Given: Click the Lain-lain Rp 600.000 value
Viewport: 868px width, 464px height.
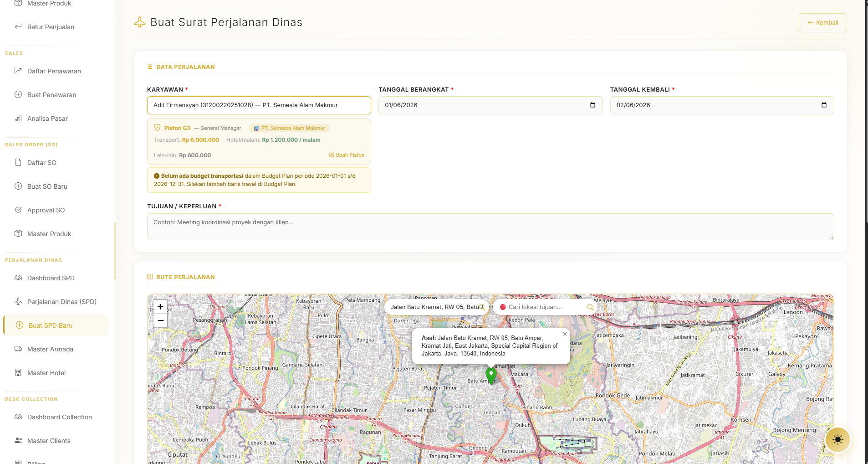Looking at the screenshot, I should 195,155.
